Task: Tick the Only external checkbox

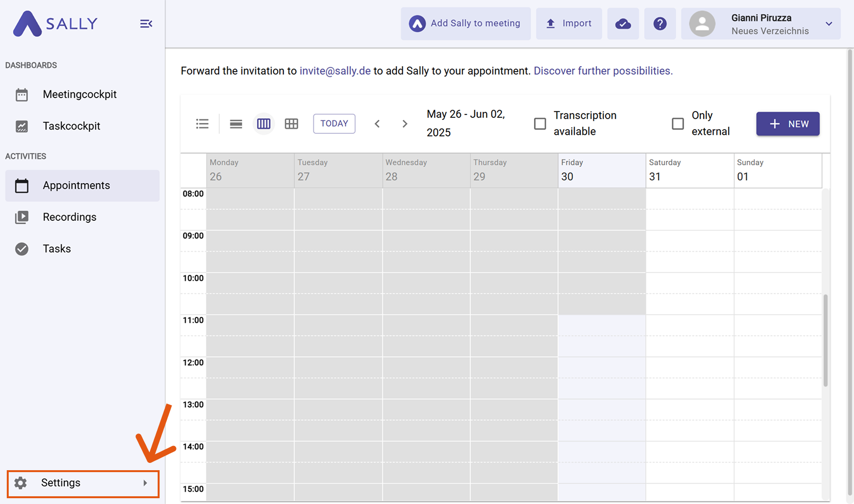Action: click(677, 124)
